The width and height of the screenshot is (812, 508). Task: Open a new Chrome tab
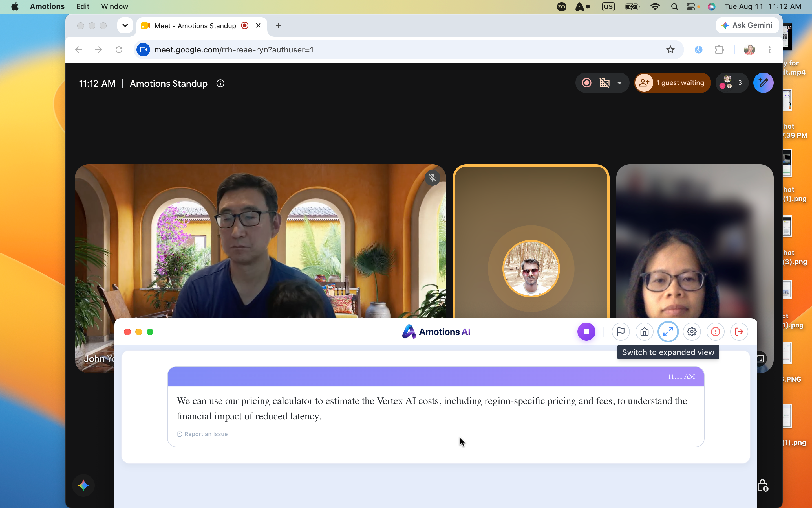278,25
